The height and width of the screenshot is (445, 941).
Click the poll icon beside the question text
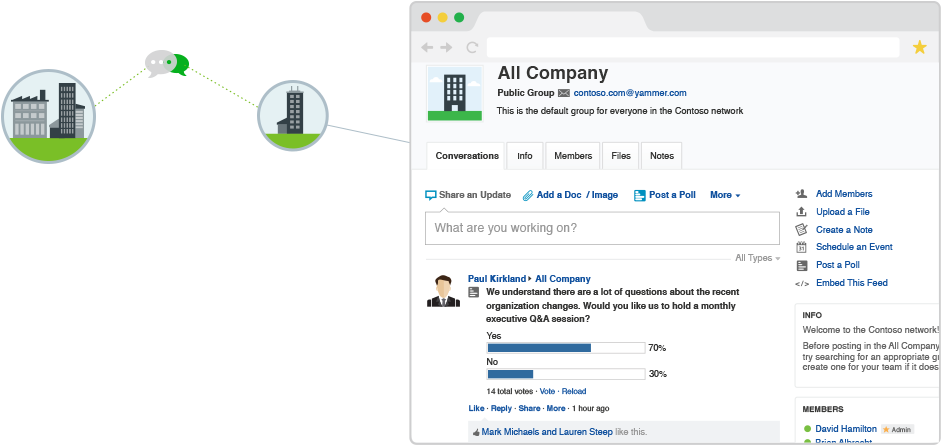click(x=474, y=293)
